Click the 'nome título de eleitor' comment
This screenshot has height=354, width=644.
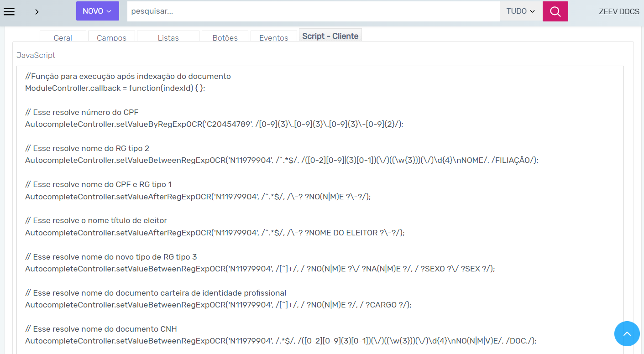coord(96,220)
